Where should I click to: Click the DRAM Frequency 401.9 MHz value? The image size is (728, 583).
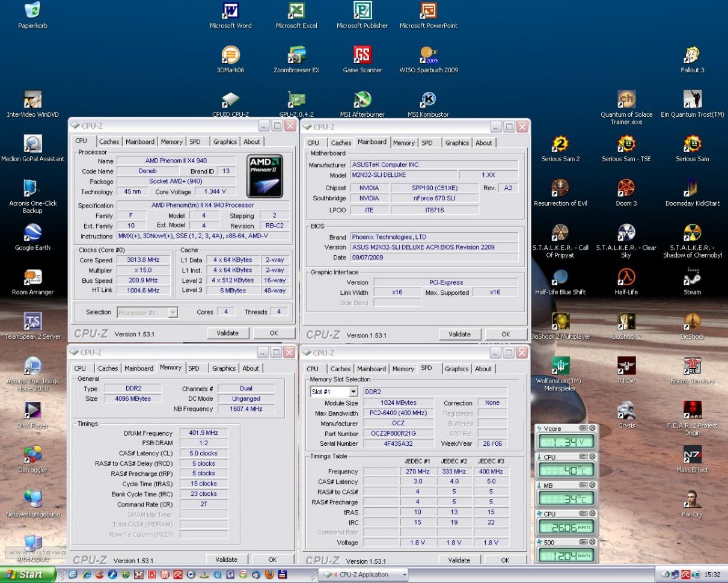pos(204,433)
